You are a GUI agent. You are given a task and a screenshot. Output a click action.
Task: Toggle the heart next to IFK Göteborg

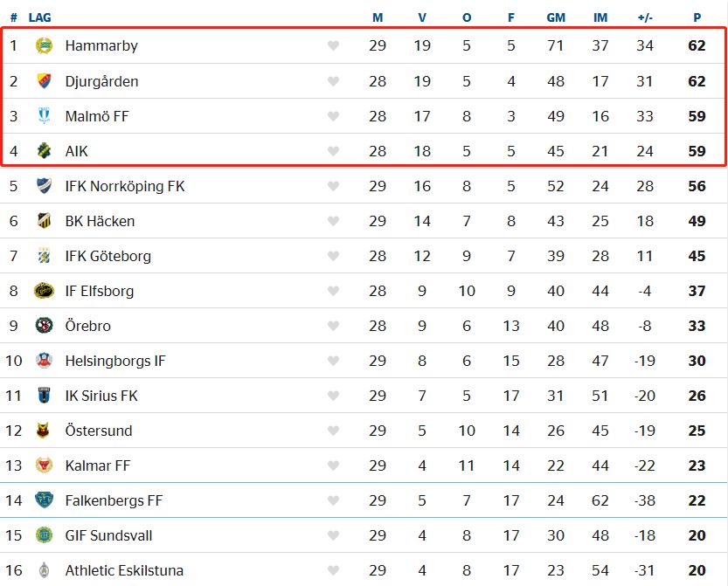point(333,256)
